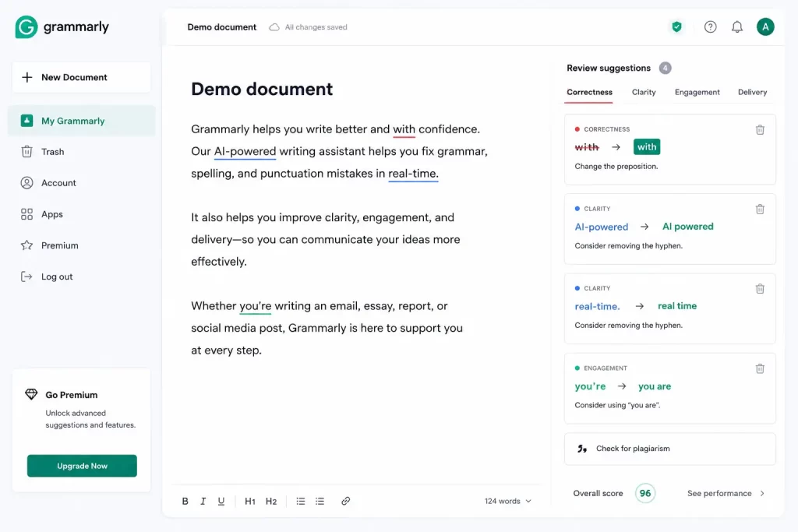Toggle underline formatting
Viewport: 798px width, 532px height.
[221, 501]
